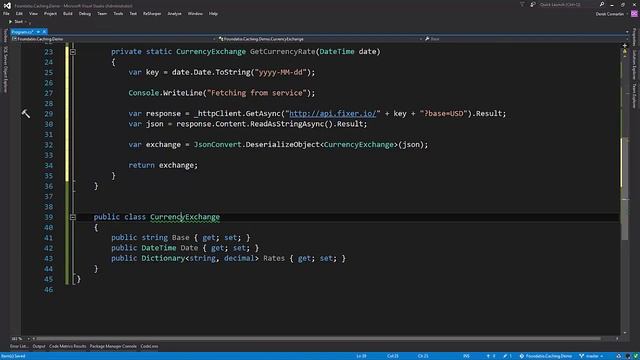Image resolution: width=640 pixels, height=360 pixels.
Task: Click the horizontal scrollbar of the editor
Action: (x=318, y=339)
